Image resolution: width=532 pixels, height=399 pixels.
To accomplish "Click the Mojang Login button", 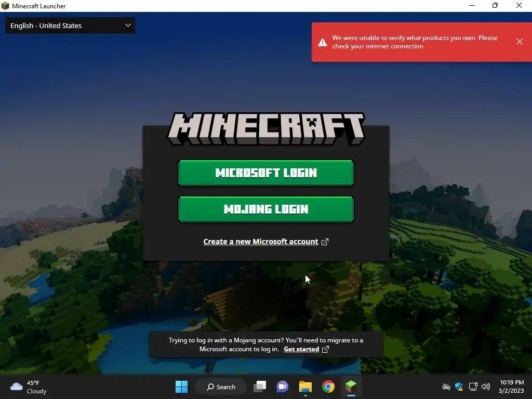I will pos(266,209).
